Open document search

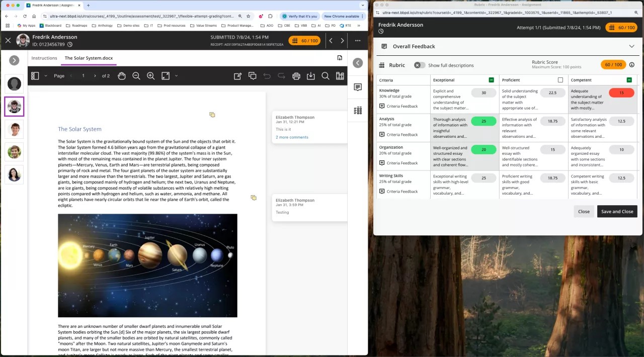(x=326, y=75)
